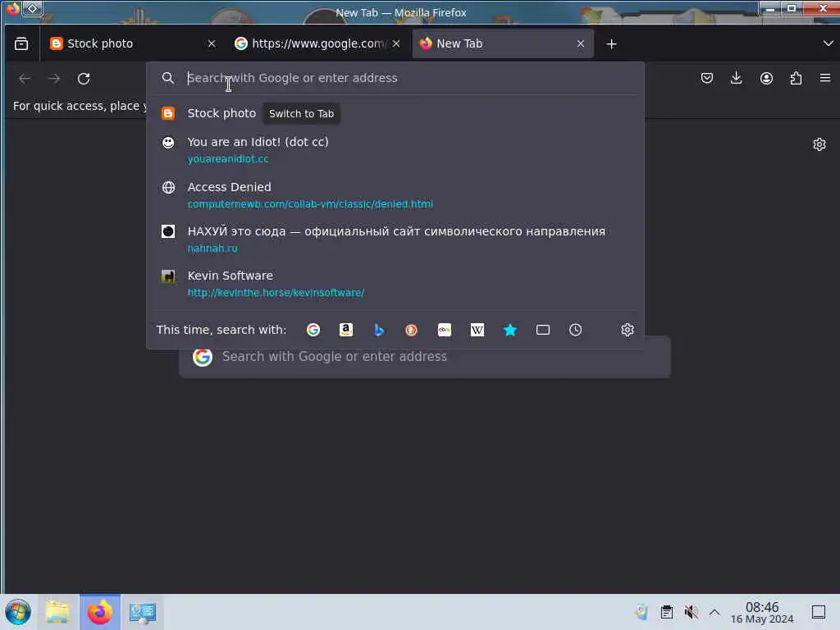Image resolution: width=840 pixels, height=630 pixels.
Task: Open the Windows Start button
Action: (18, 612)
